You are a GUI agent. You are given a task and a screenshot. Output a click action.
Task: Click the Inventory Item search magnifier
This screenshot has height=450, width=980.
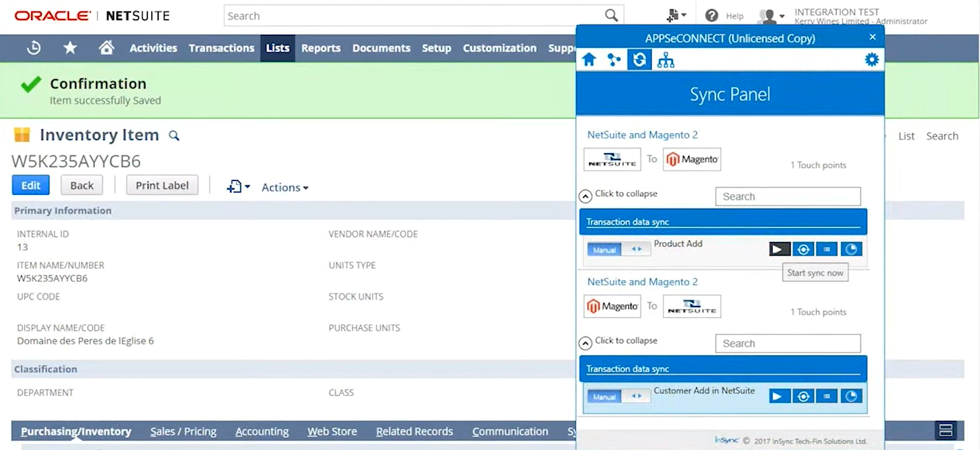coord(174,136)
